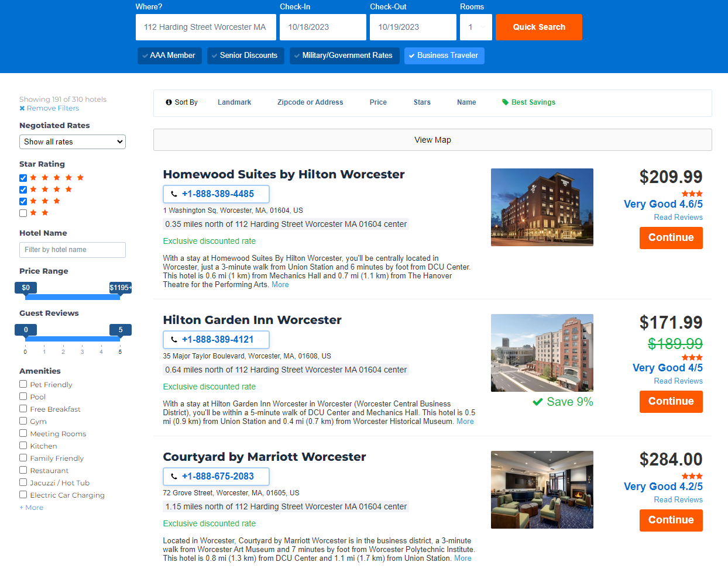The width and height of the screenshot is (728, 569).
Task: Read Reviews for Courtyard by Marriott
Action: 678,500
